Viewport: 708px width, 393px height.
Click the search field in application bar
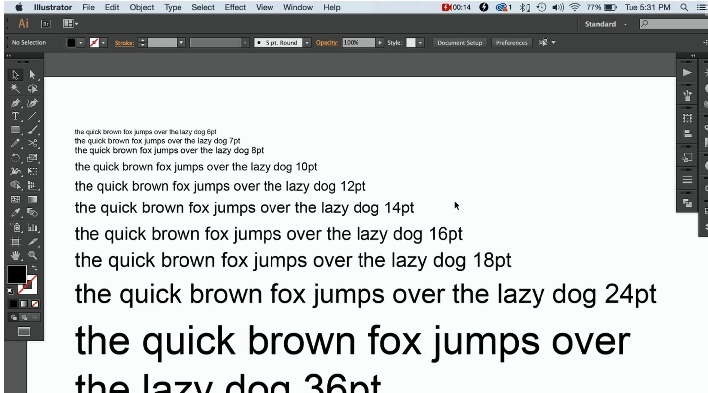(673, 24)
